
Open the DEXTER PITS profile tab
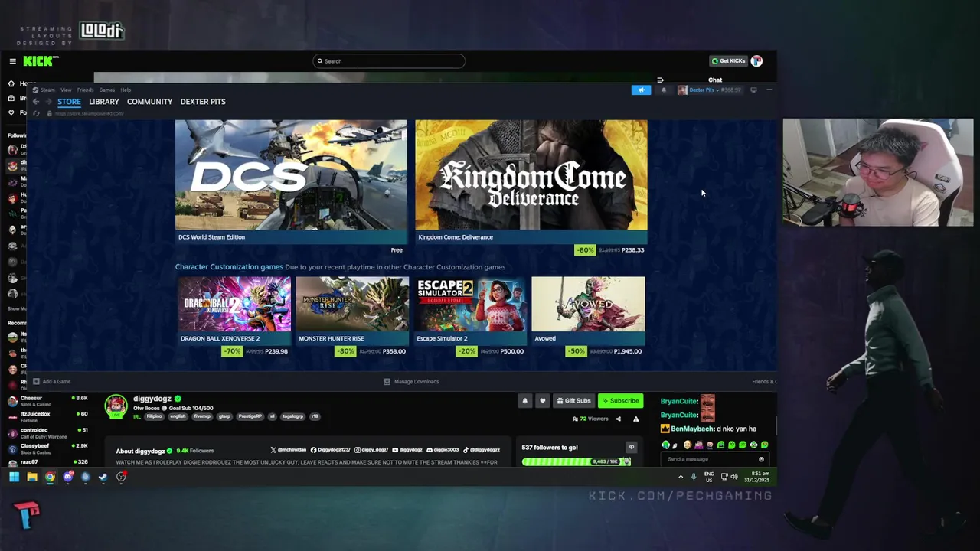tap(203, 102)
